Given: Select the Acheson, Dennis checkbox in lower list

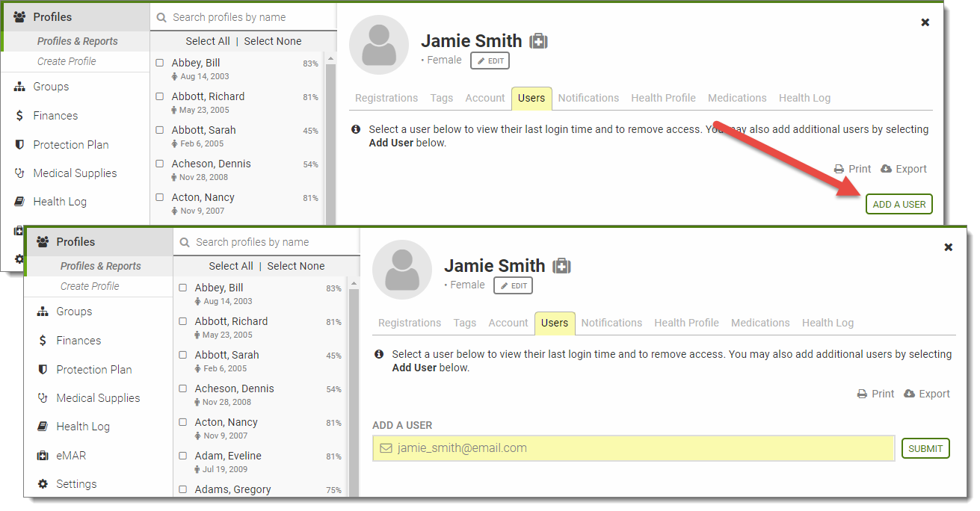Looking at the screenshot, I should [x=183, y=389].
